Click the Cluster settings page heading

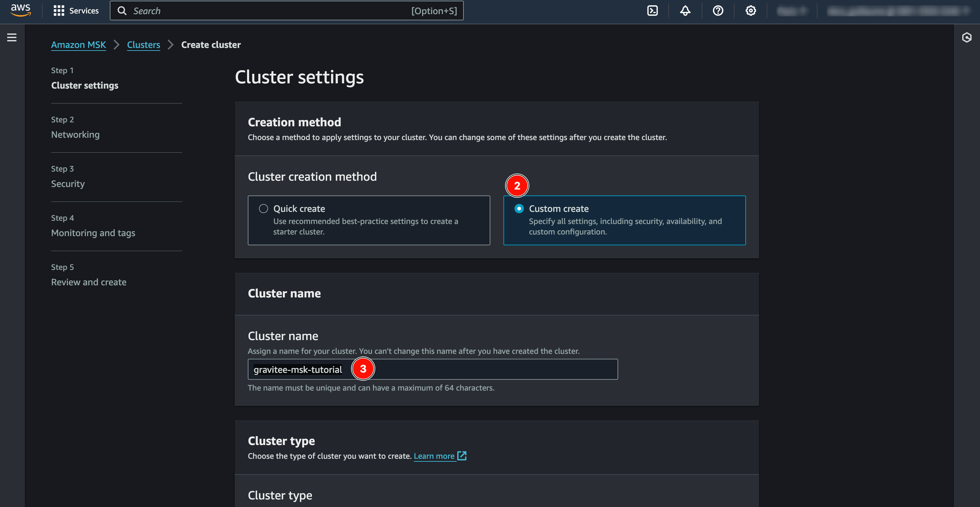299,77
